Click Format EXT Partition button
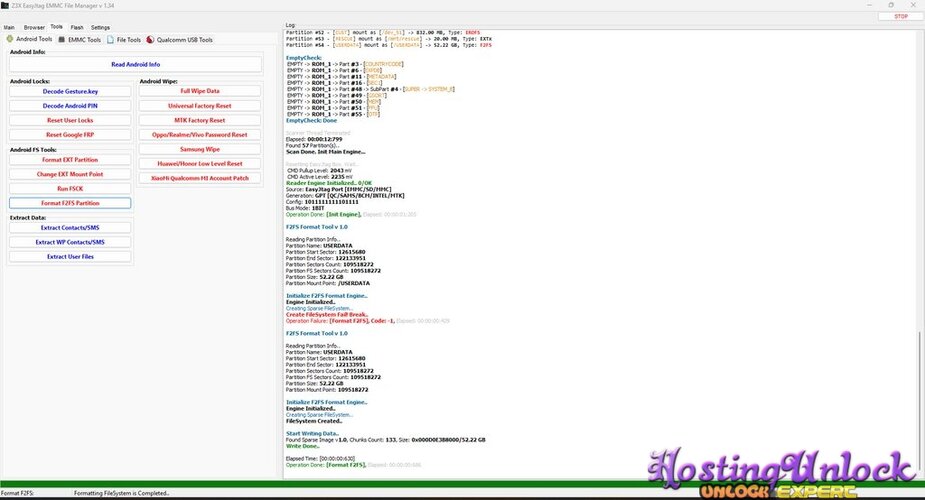Viewport: 925px width, 500px height. tap(70, 160)
